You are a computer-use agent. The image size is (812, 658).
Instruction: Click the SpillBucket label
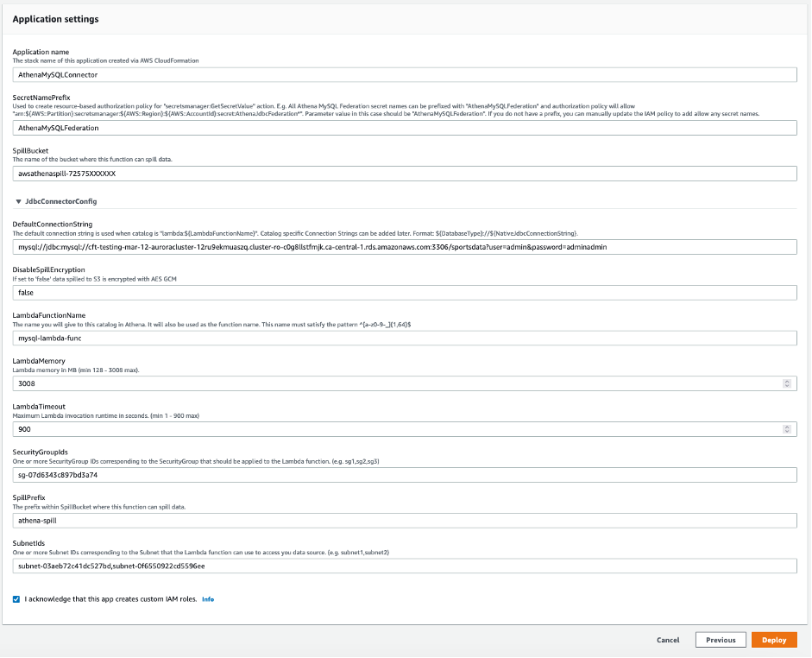[30, 151]
